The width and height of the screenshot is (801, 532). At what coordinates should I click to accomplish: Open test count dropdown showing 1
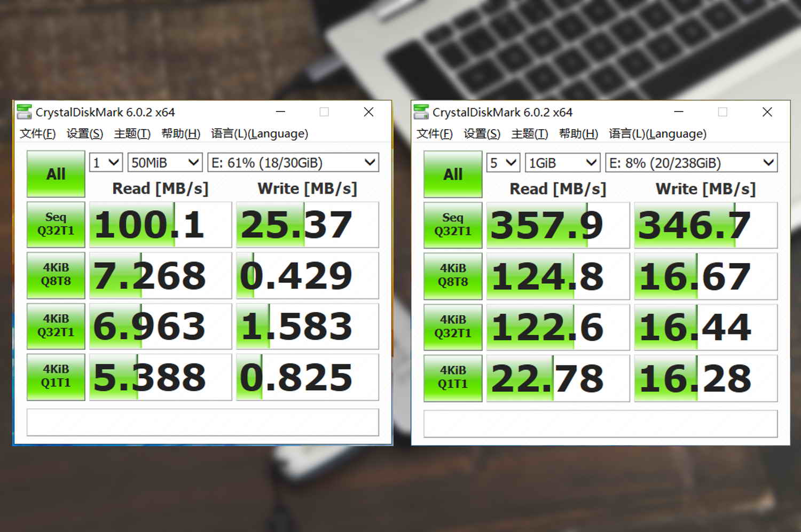(x=106, y=162)
